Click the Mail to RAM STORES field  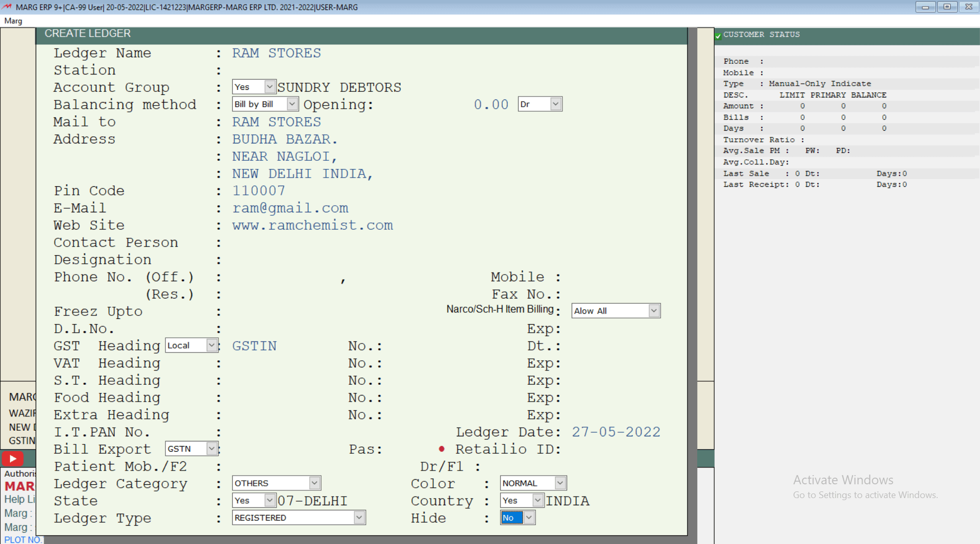point(276,122)
